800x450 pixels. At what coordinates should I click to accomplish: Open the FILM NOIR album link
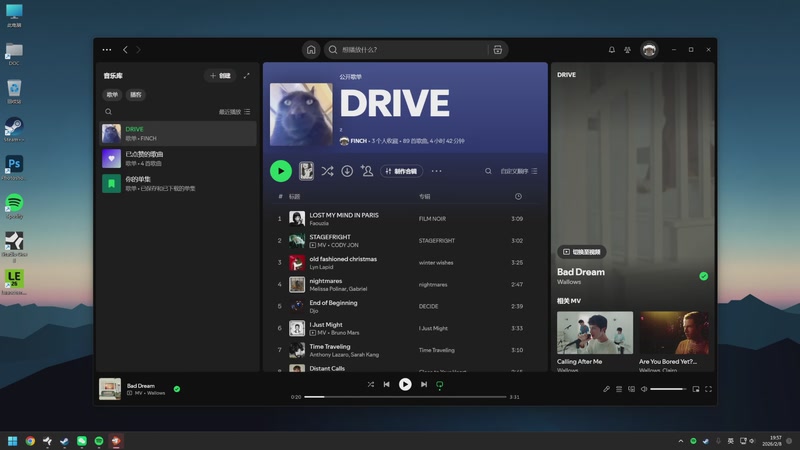432,218
